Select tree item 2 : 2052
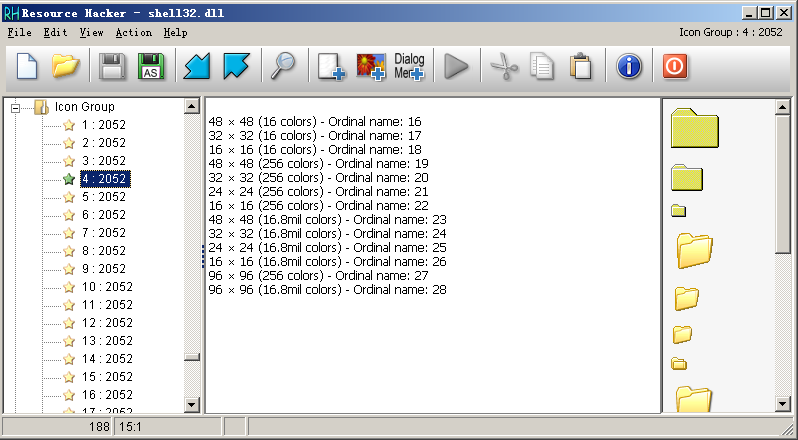798x440 pixels. pos(104,143)
